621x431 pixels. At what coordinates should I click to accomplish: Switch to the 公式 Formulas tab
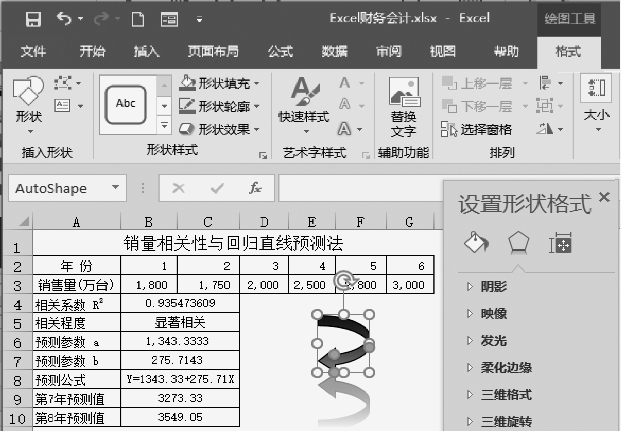(280, 51)
